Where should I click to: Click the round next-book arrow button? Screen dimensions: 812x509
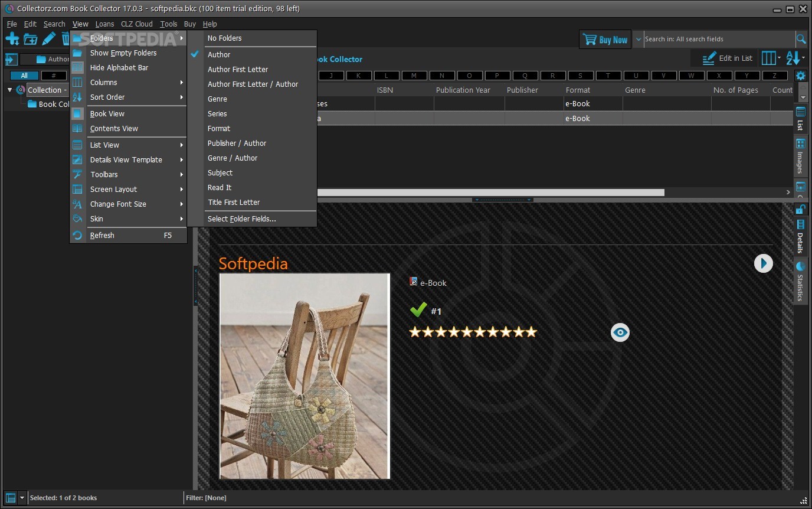(x=764, y=263)
